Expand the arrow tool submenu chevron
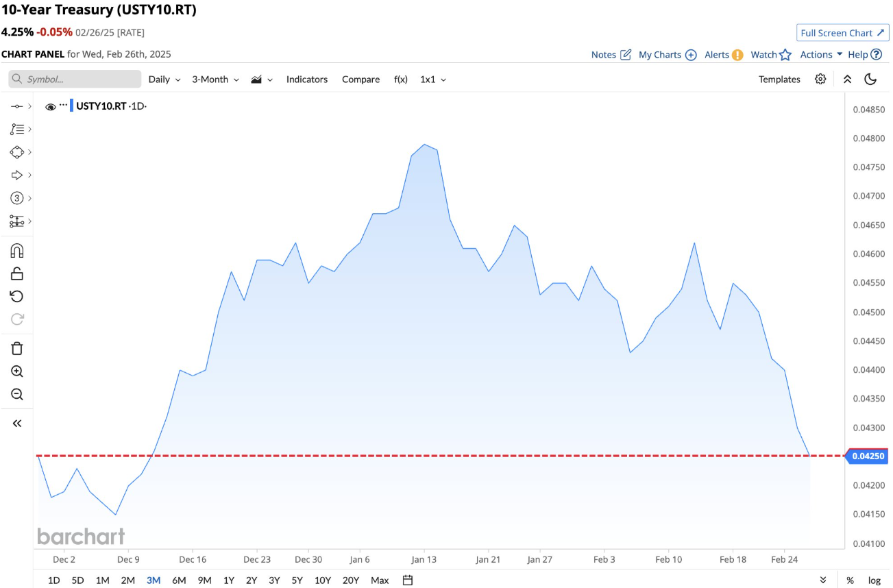This screenshot has height=588, width=893. tap(29, 175)
